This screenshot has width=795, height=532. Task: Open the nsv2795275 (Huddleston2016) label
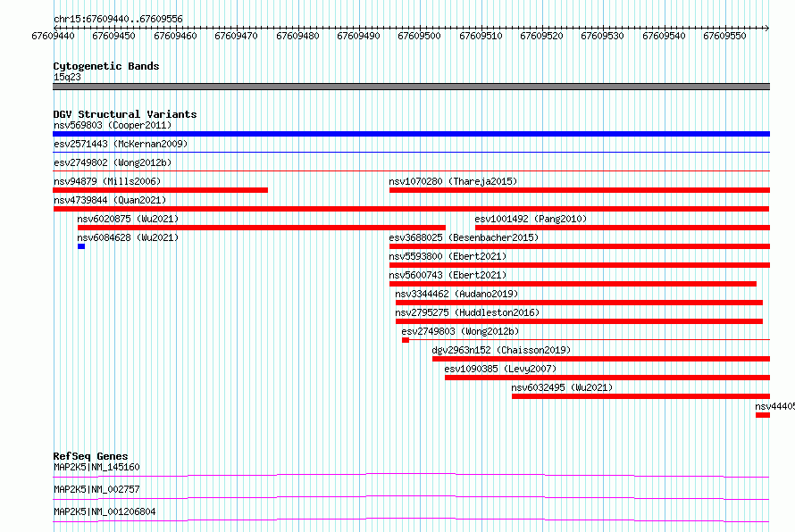pos(467,312)
